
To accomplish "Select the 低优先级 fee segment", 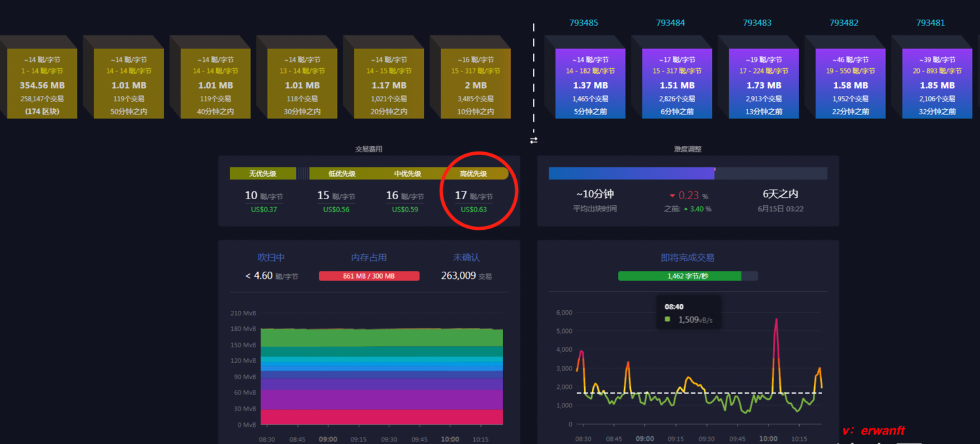I will coord(342,174).
